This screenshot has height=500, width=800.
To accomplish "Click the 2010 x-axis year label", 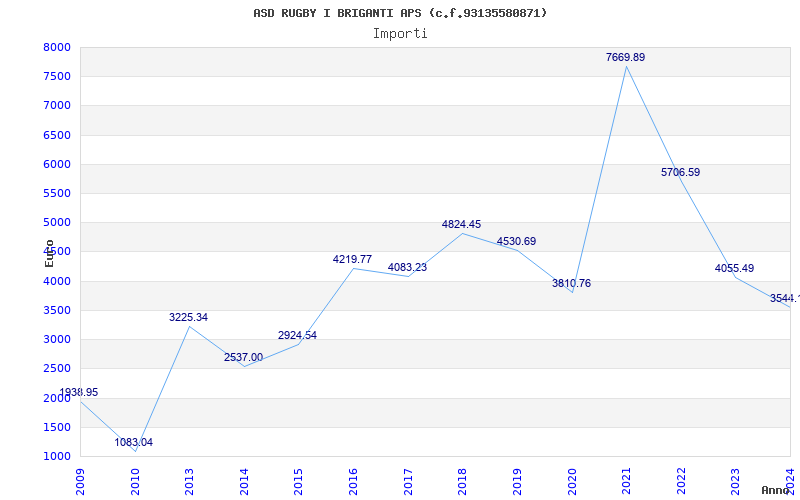I will pos(135,481).
